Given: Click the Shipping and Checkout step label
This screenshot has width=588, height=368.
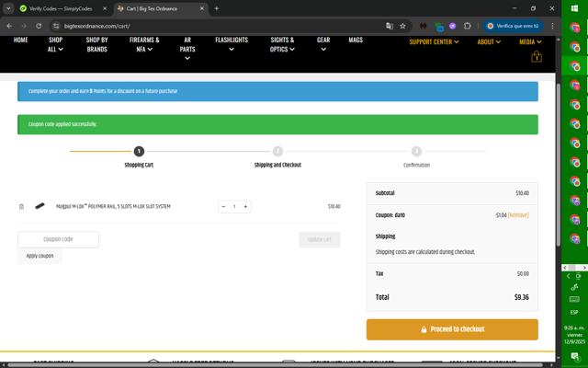Looking at the screenshot, I should point(277,165).
